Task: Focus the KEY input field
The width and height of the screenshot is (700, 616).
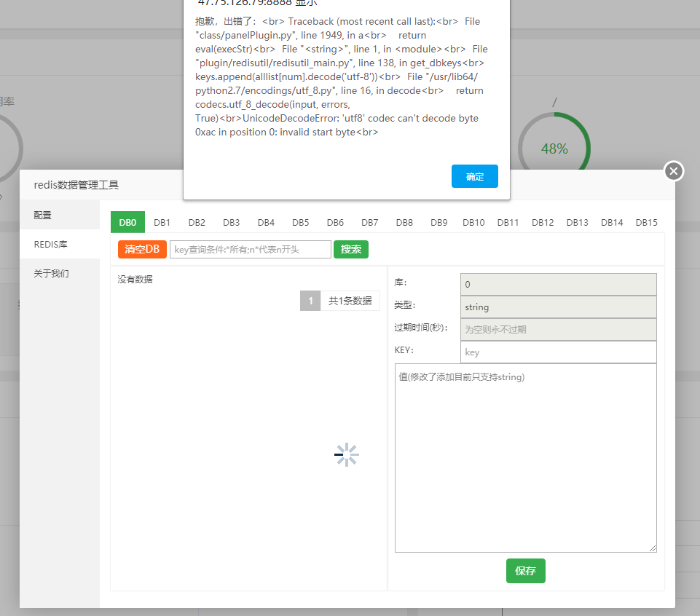Action: [559, 352]
